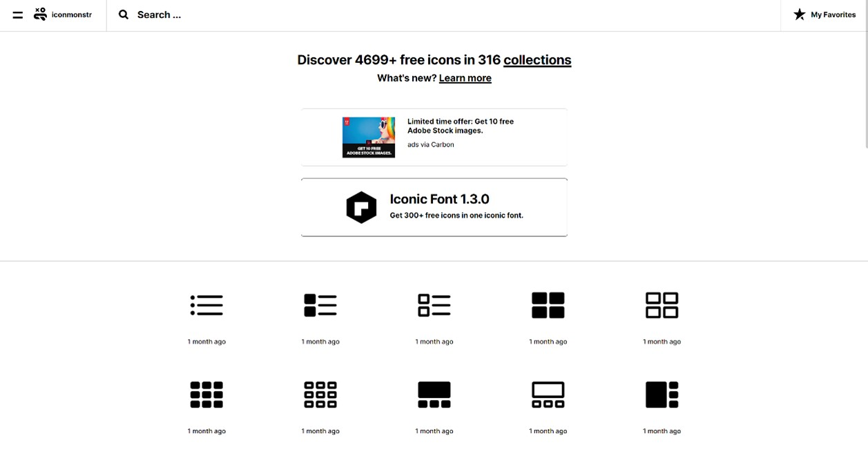This screenshot has width=868, height=465.
Task: Select the outlined four-square grid icon
Action: click(x=662, y=305)
